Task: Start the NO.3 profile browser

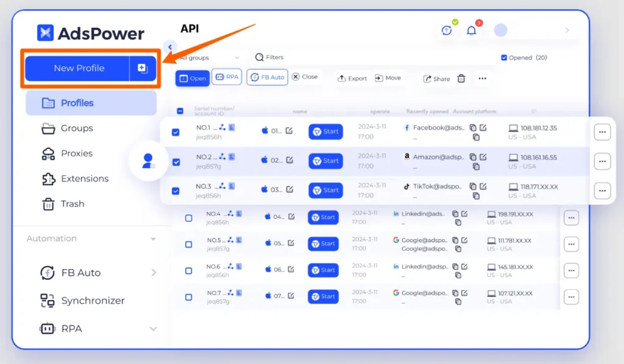Action: point(325,191)
